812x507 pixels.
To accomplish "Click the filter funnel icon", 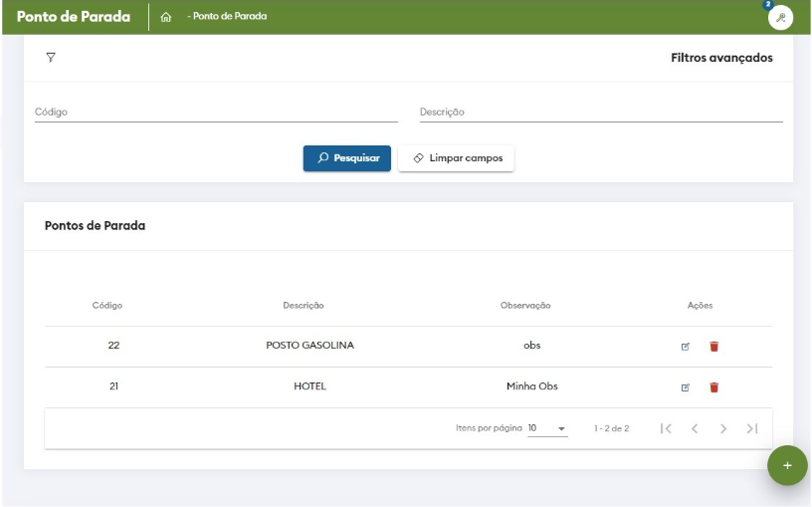I will tap(51, 58).
